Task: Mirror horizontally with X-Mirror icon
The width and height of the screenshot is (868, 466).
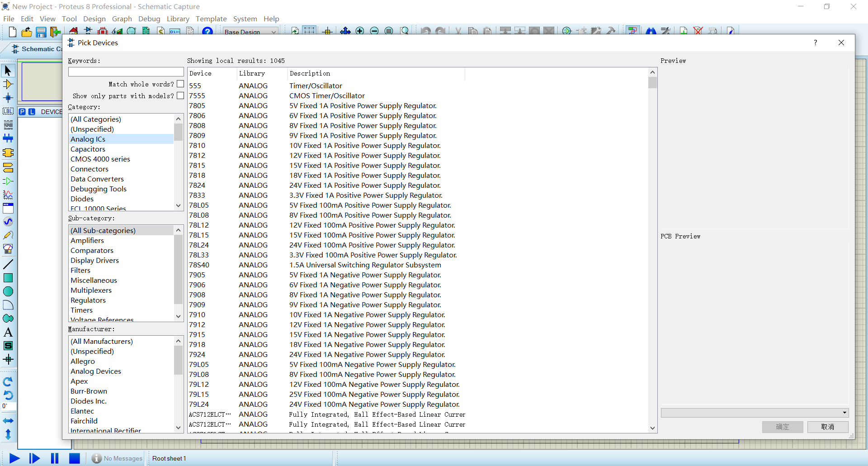Action: (x=8, y=421)
